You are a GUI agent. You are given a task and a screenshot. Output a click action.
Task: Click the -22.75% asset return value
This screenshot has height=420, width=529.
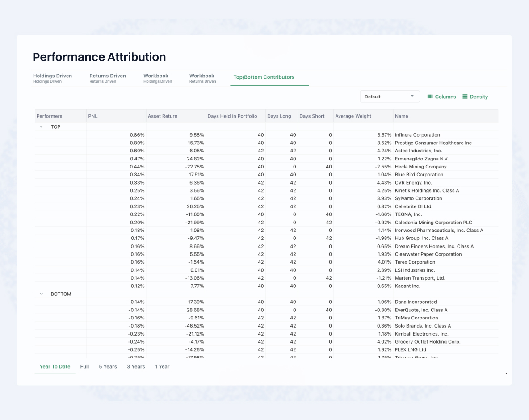(194, 167)
